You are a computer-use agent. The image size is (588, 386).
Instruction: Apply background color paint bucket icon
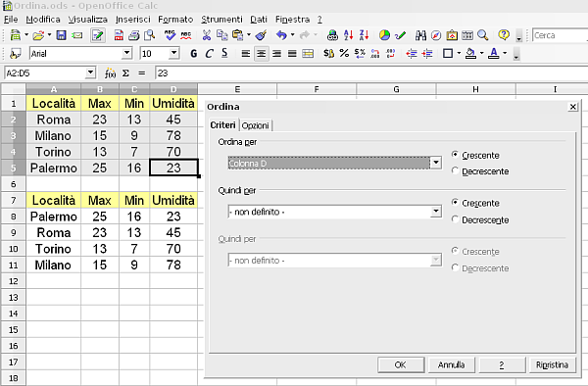click(x=470, y=54)
